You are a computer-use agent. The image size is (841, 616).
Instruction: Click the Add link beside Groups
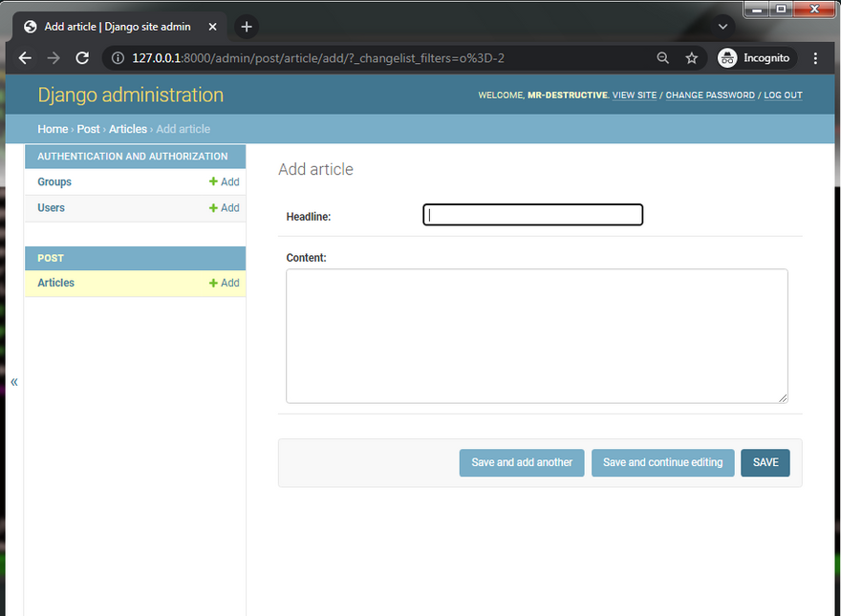(225, 182)
